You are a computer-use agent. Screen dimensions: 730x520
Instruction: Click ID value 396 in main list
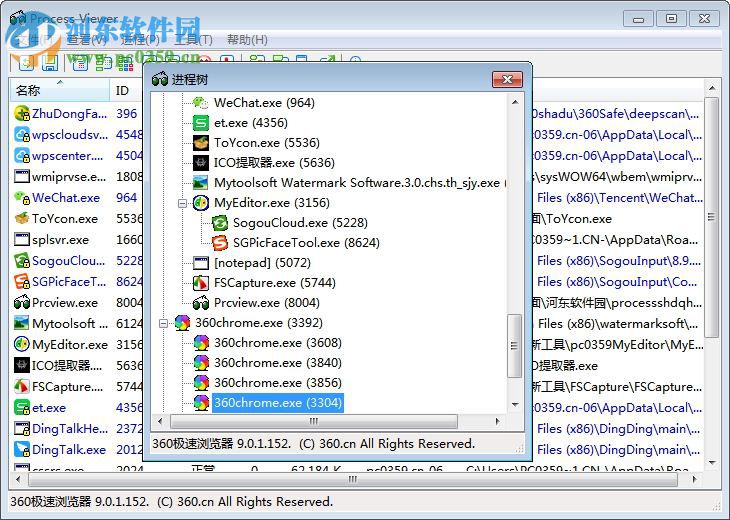click(x=127, y=114)
